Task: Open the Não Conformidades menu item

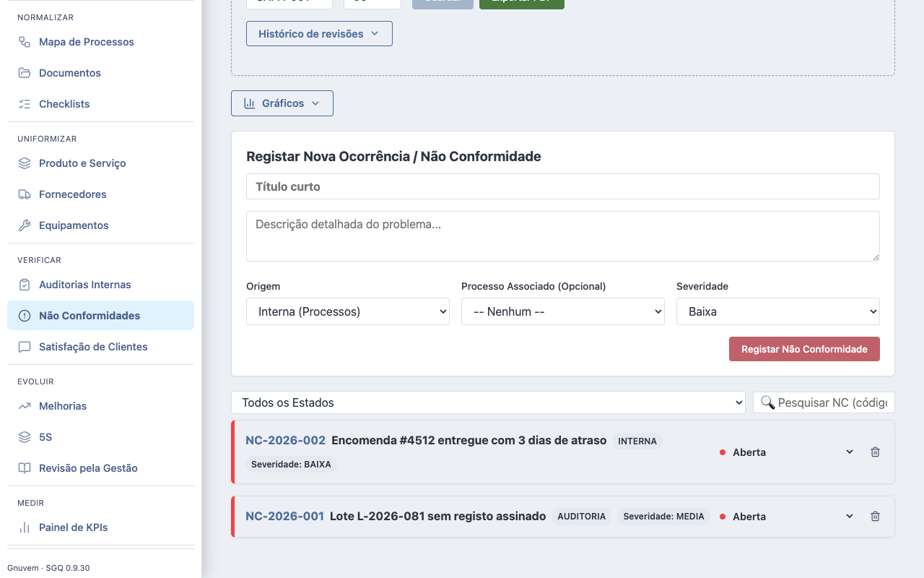Action: [x=100, y=316]
